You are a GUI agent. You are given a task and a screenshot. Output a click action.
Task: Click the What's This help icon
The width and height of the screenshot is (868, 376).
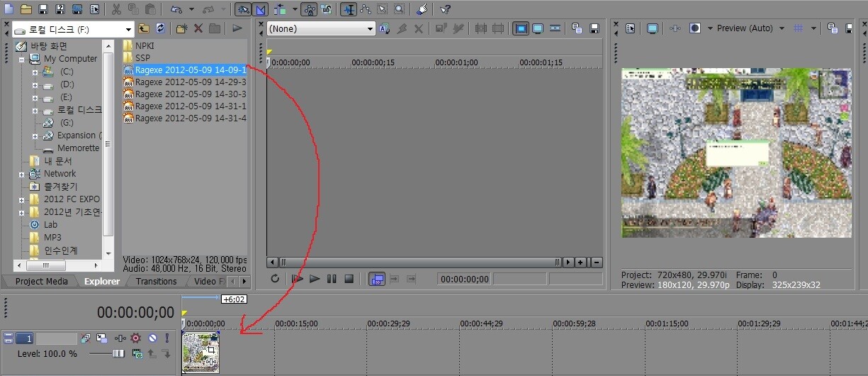point(445,9)
